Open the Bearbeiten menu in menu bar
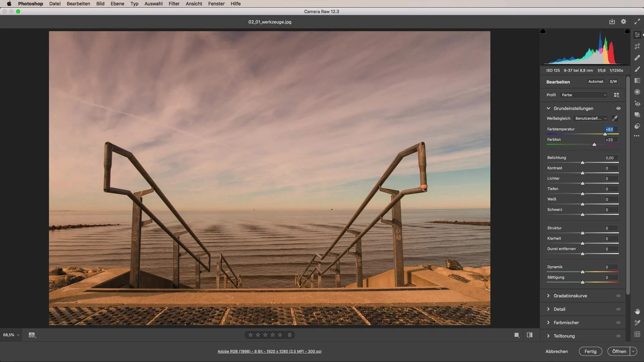Screen dimensions: 644x362 point(78,4)
